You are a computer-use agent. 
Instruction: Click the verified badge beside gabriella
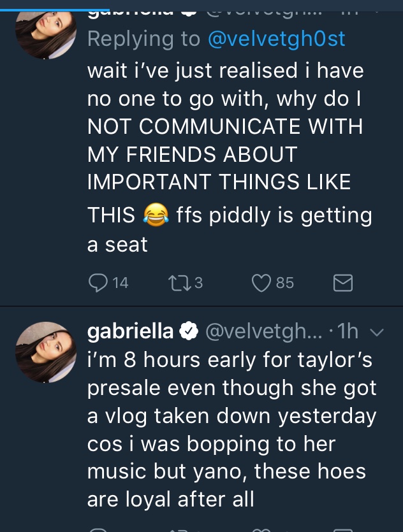188,331
